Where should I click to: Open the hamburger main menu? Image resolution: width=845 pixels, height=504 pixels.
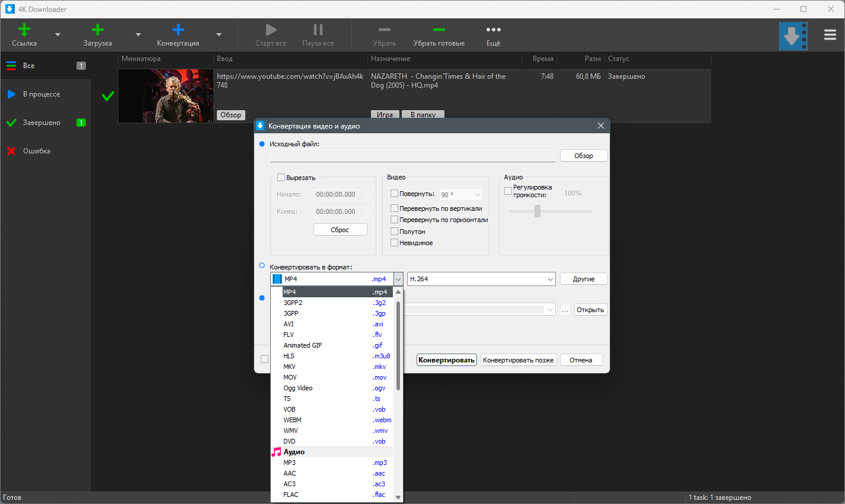830,35
